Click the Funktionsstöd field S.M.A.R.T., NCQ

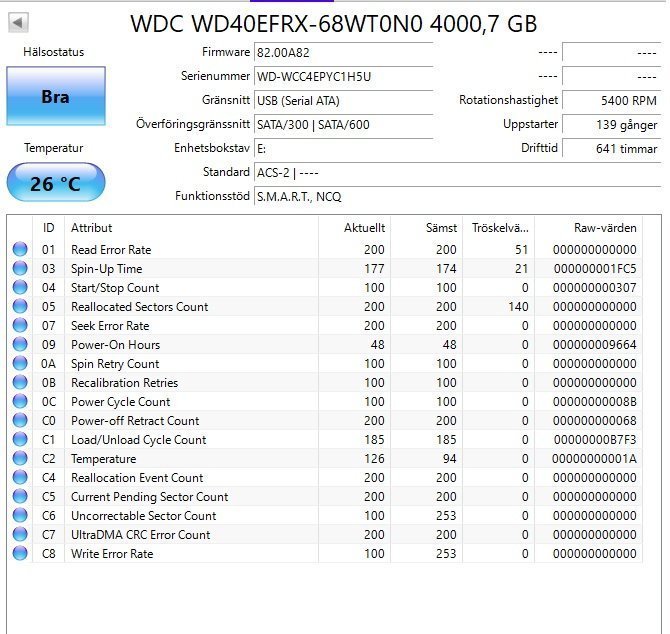click(458, 197)
